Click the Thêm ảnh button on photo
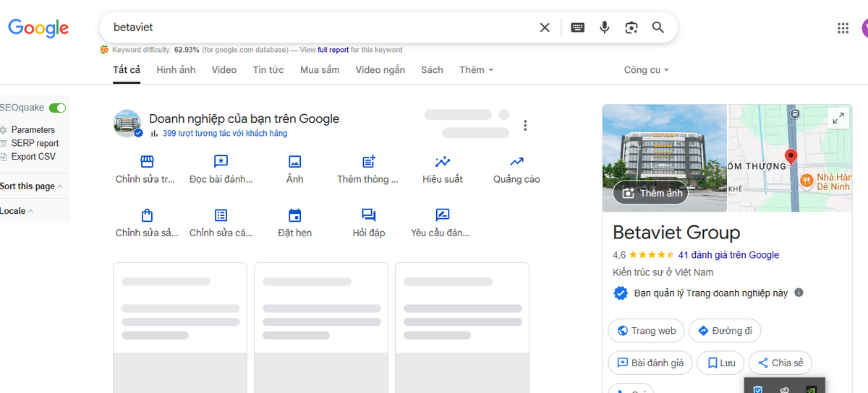868x393 pixels. coord(652,193)
